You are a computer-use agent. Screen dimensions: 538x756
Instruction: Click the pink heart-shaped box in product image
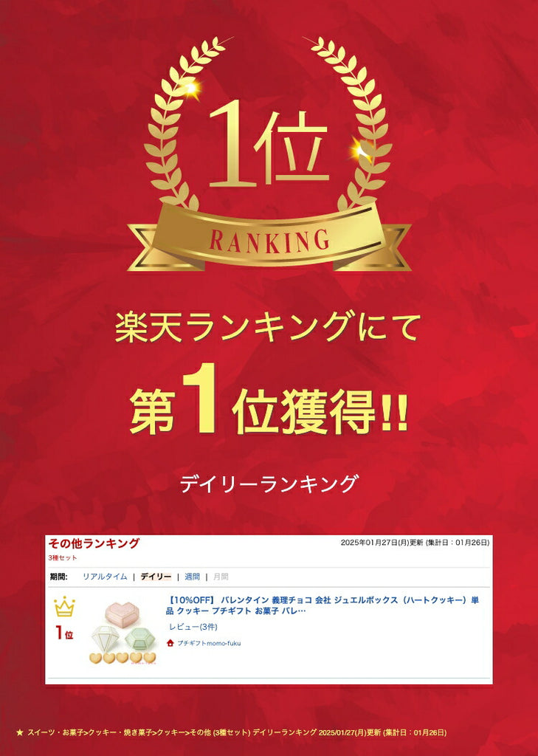click(x=123, y=612)
